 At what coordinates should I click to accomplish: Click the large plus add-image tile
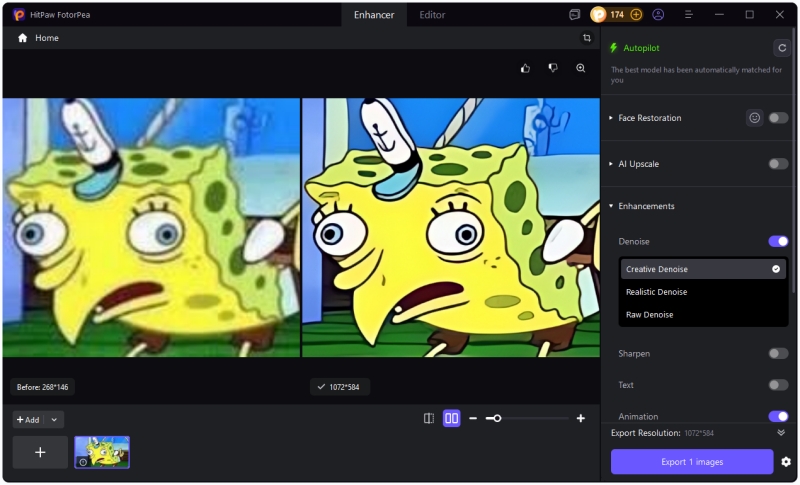tap(40, 452)
